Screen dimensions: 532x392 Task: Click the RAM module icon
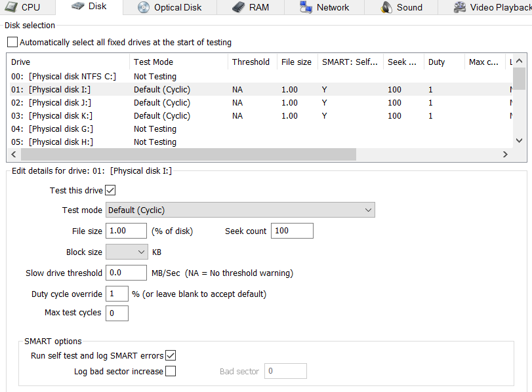pos(238,7)
